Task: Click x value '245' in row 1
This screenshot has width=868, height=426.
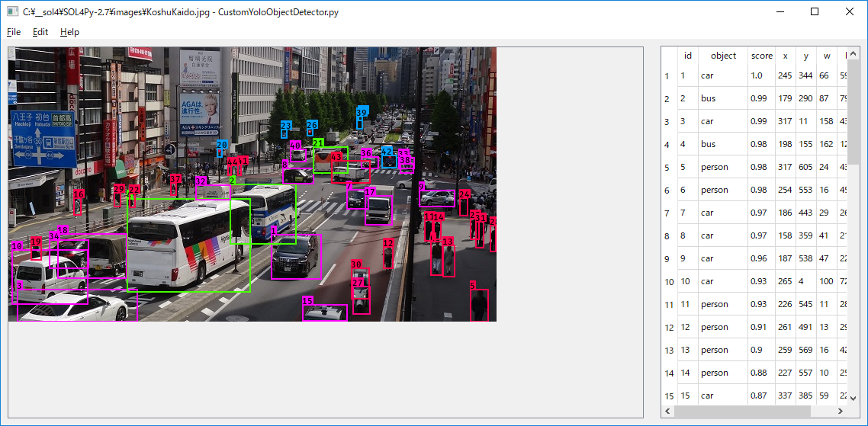Action: point(785,75)
